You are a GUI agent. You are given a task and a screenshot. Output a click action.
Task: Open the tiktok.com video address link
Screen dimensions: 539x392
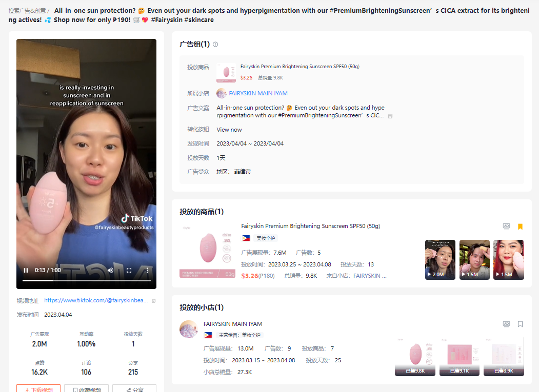pyautogui.click(x=96, y=301)
